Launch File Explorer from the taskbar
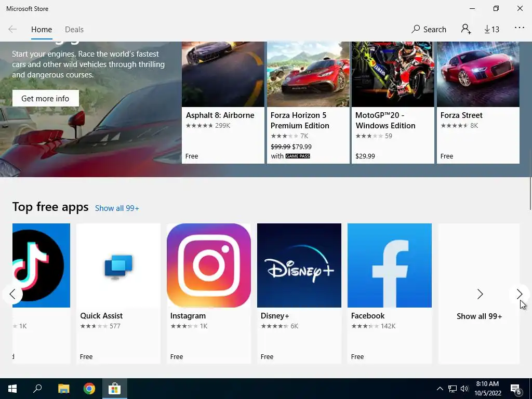 coord(63,389)
